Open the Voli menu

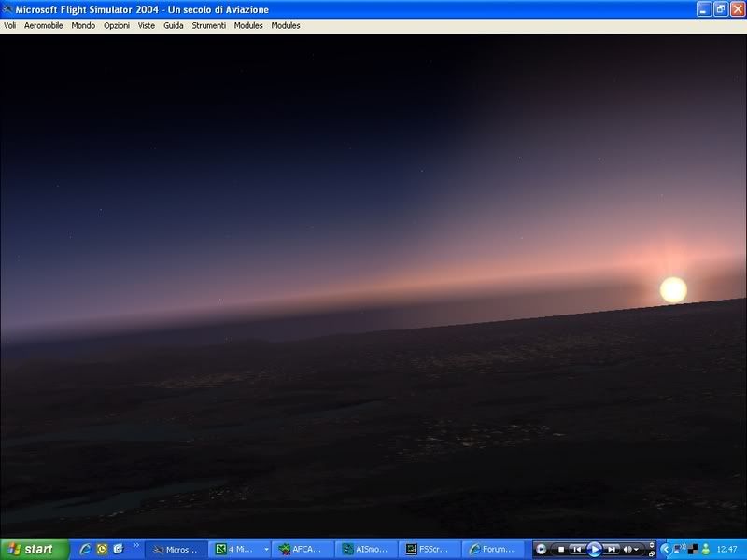[x=9, y=26]
